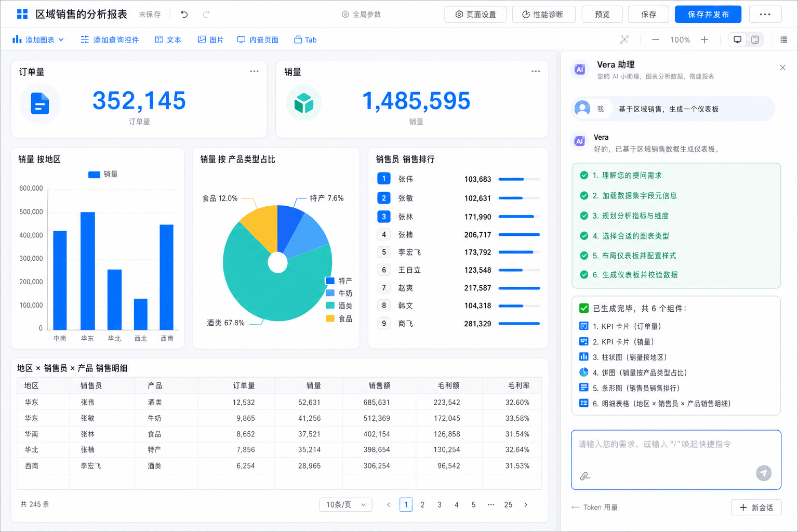
Task: Open the 10条/页 page size dropdown
Action: pos(346,504)
